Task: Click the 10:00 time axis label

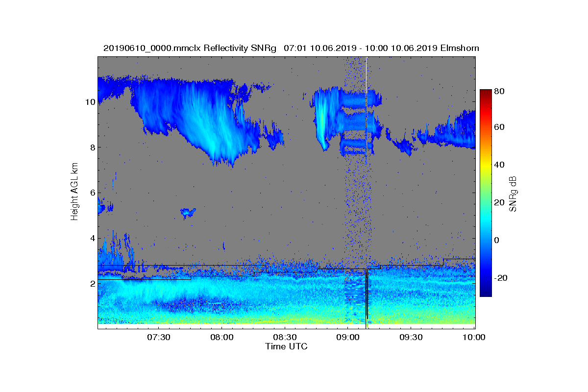Action: (474, 337)
